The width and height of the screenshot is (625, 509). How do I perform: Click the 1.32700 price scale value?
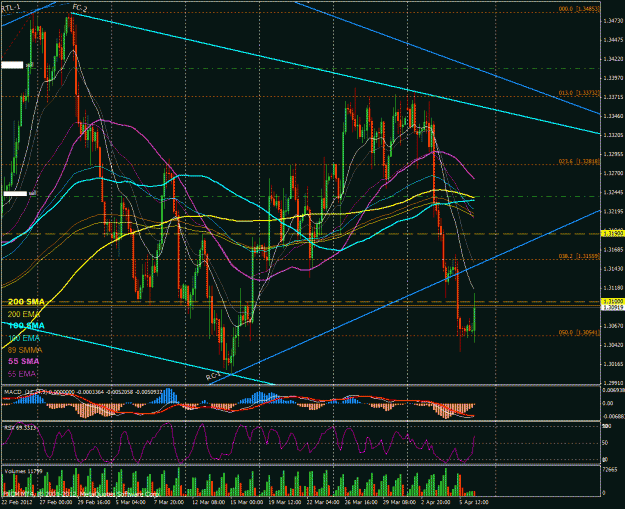613,173
